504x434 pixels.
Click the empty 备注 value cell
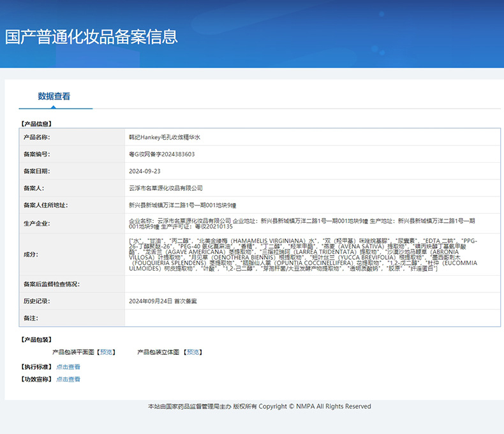coord(312,318)
